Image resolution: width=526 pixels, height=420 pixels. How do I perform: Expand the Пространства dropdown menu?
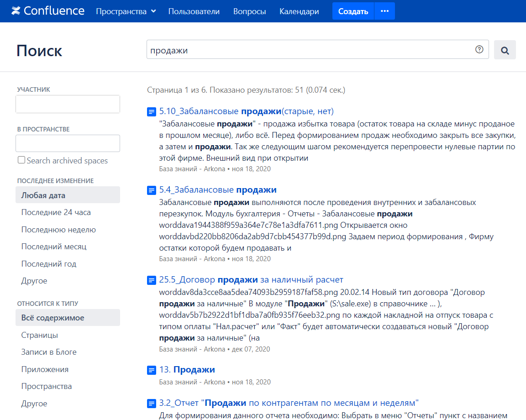[x=126, y=11]
